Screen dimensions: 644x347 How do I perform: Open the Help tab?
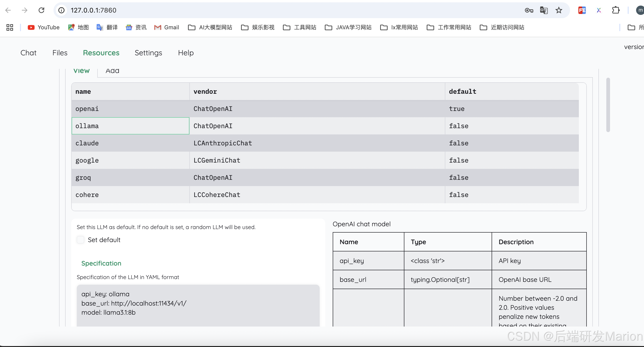tap(186, 53)
